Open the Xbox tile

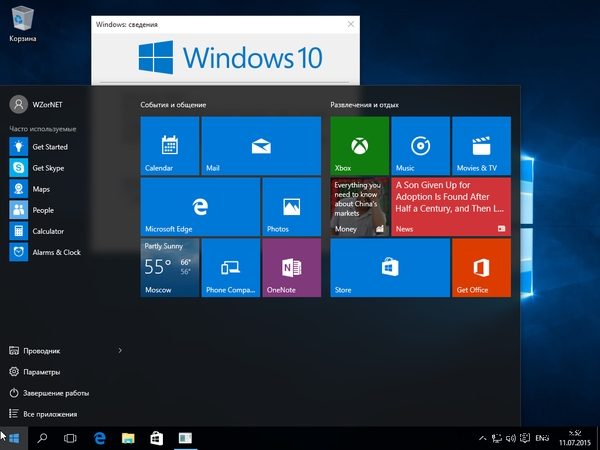(x=360, y=146)
